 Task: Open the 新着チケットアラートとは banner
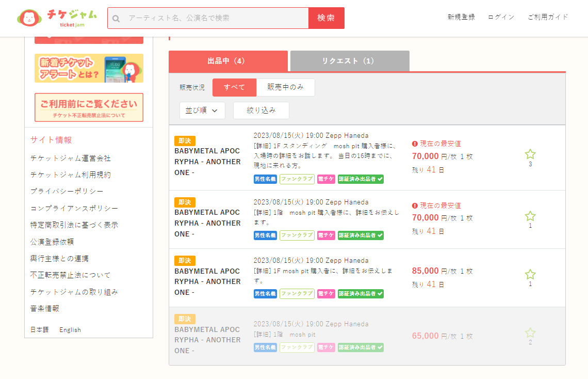point(89,68)
